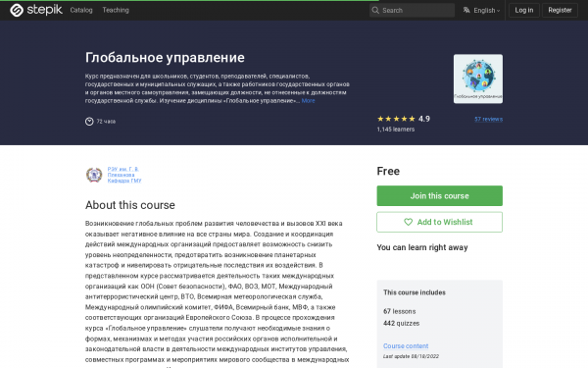Click the 442 quizzes text

tap(401, 323)
